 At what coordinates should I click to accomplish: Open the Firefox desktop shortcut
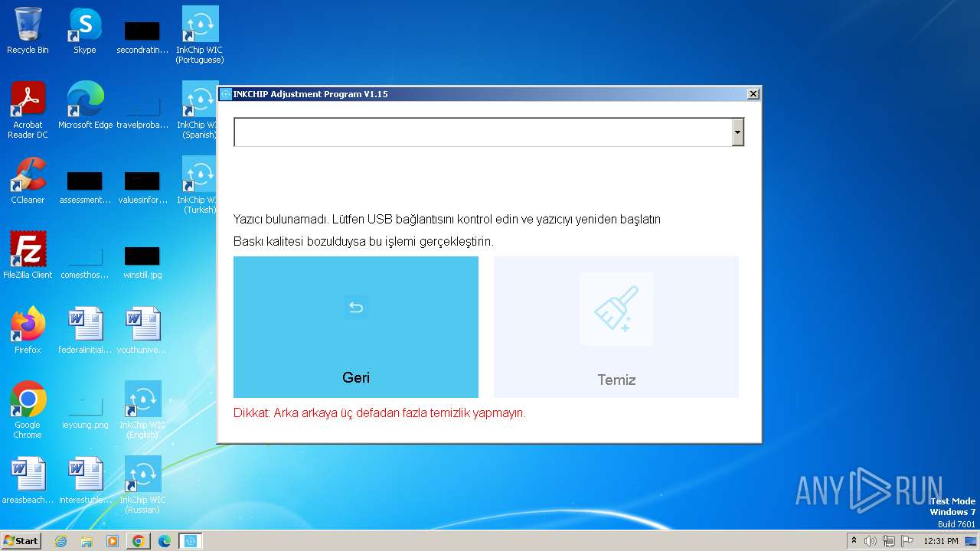28,331
